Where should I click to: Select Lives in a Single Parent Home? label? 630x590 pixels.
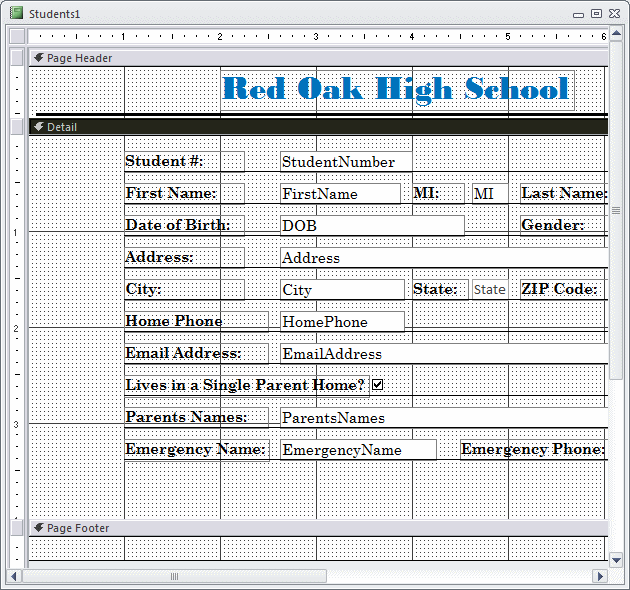247,386
